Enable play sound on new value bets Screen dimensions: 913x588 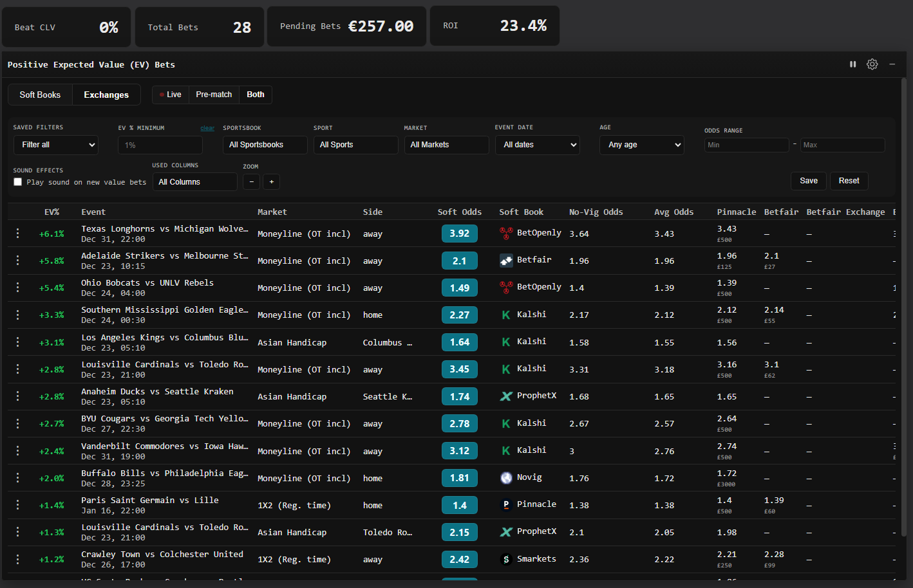(x=17, y=181)
